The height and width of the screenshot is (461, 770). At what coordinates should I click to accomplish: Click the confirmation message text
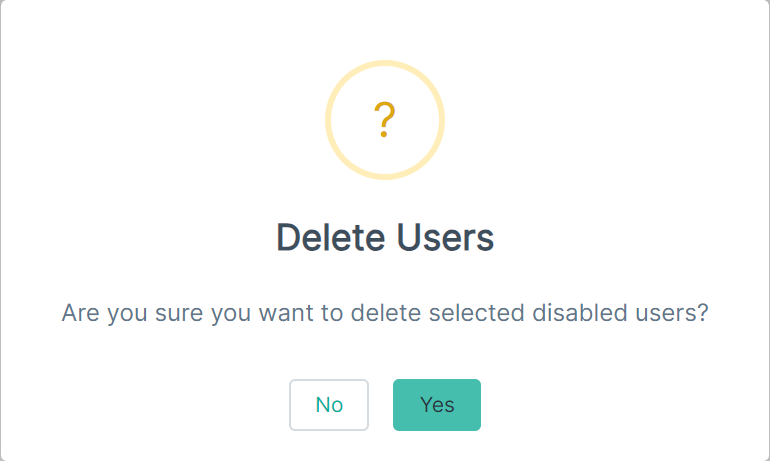[385, 313]
